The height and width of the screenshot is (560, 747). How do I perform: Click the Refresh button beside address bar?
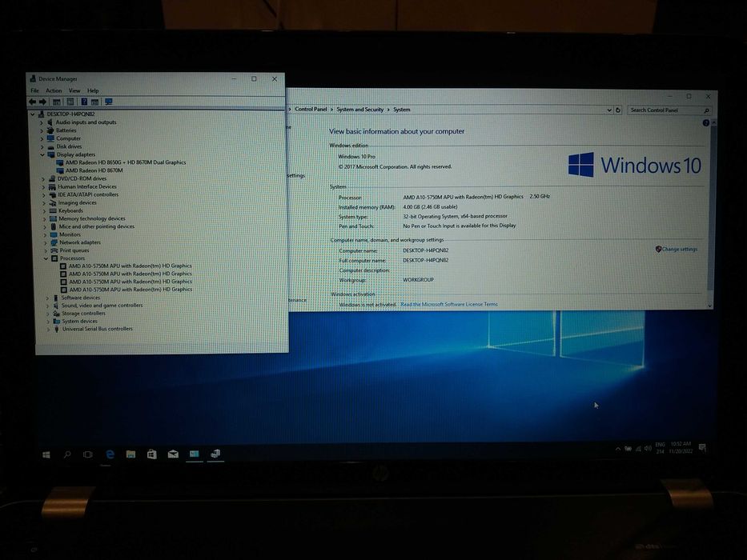(x=618, y=110)
